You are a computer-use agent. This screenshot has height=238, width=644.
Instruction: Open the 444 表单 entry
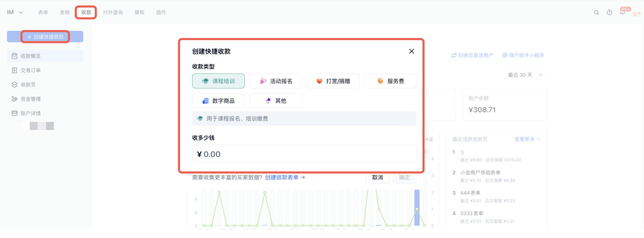tap(470, 193)
